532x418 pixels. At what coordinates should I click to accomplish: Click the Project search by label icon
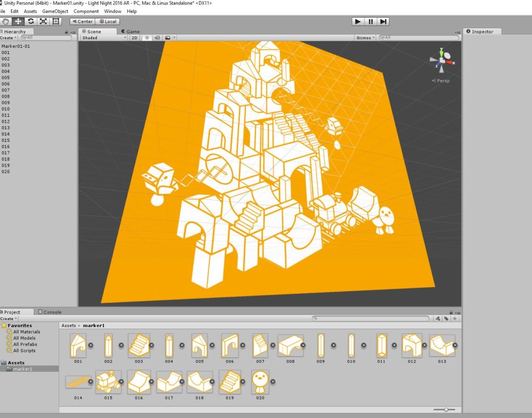(x=446, y=319)
